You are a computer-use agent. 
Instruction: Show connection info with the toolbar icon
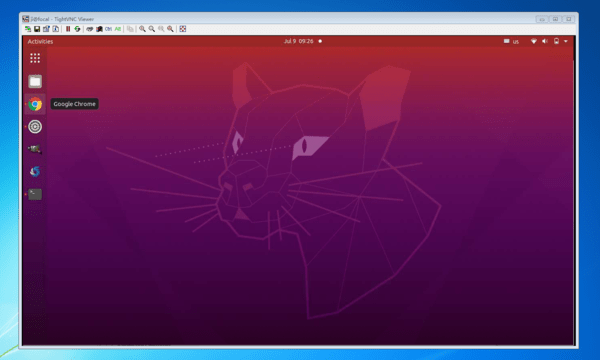tap(55, 29)
